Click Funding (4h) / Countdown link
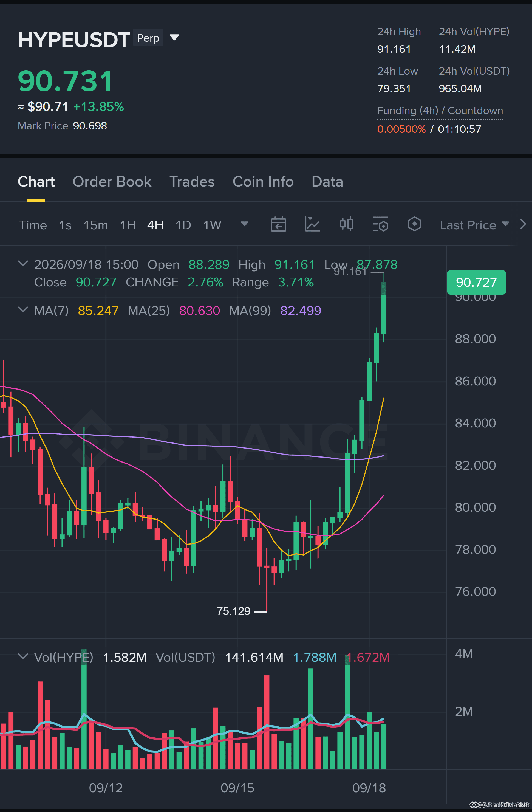The height and width of the screenshot is (812, 532). [x=440, y=111]
